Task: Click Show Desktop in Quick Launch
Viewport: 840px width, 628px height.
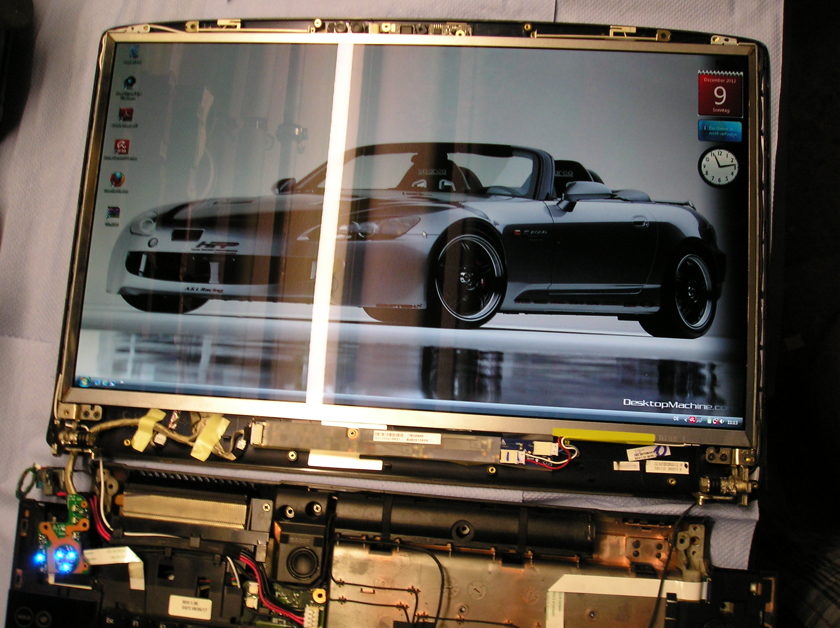Action: (98, 383)
